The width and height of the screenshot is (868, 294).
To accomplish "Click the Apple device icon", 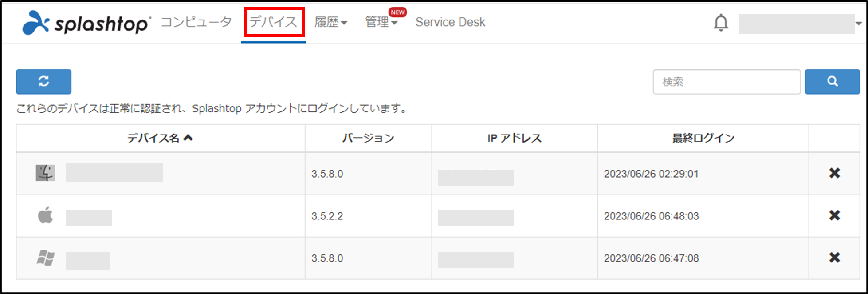I will click(45, 215).
